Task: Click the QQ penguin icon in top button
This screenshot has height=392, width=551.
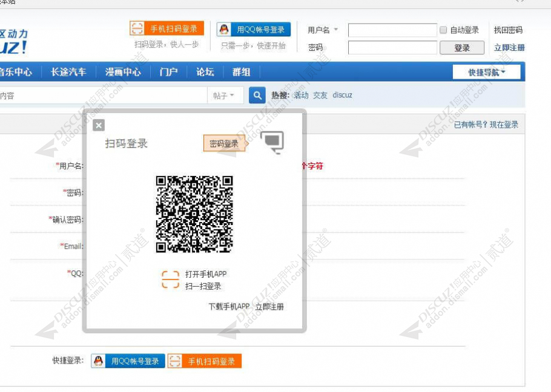Action: pos(224,30)
